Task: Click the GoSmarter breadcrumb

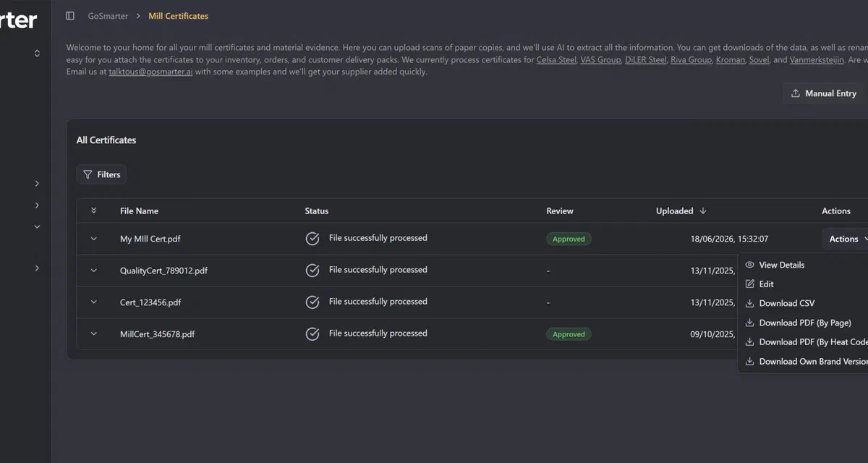Action: click(x=108, y=16)
